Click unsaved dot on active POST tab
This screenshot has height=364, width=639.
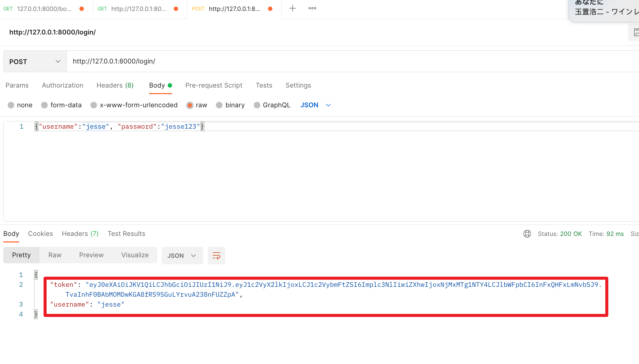(x=270, y=9)
